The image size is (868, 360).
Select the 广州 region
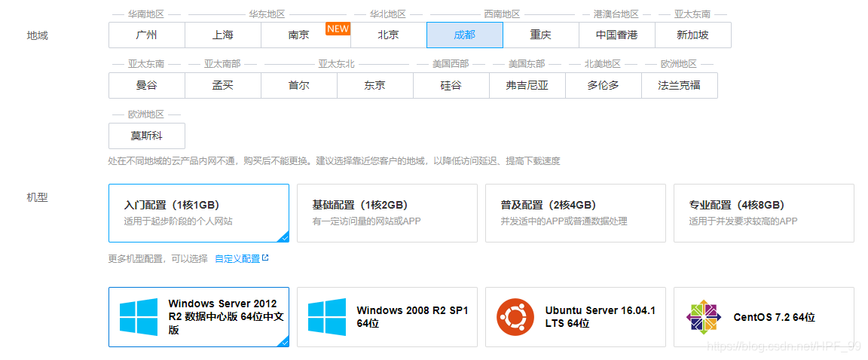pyautogui.click(x=147, y=35)
